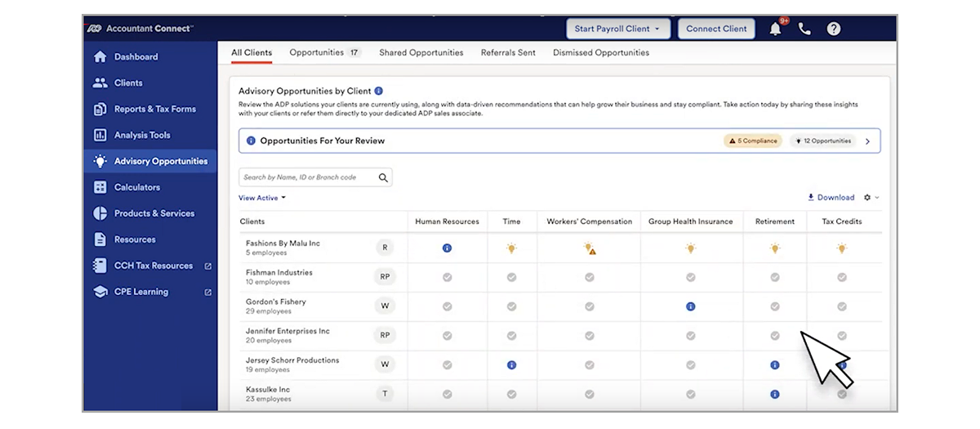Click the Calculators icon
The width and height of the screenshot is (980, 429).
[100, 187]
